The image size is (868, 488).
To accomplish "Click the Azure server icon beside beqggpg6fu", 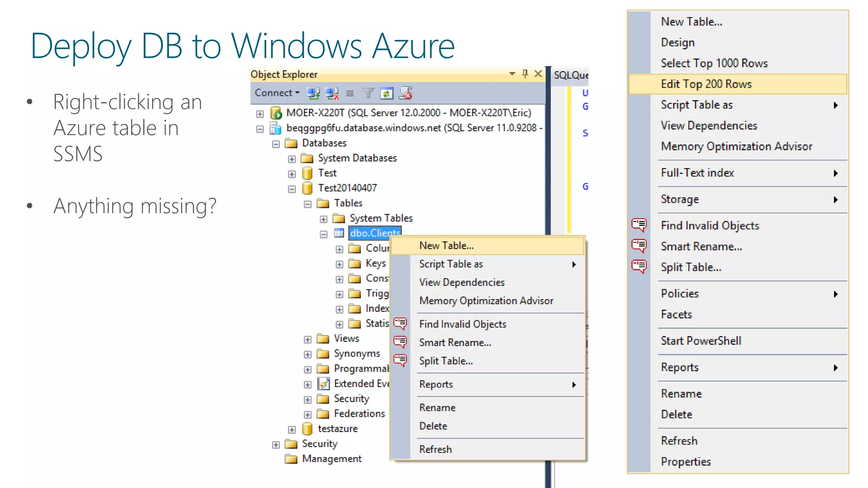I will pos(275,128).
